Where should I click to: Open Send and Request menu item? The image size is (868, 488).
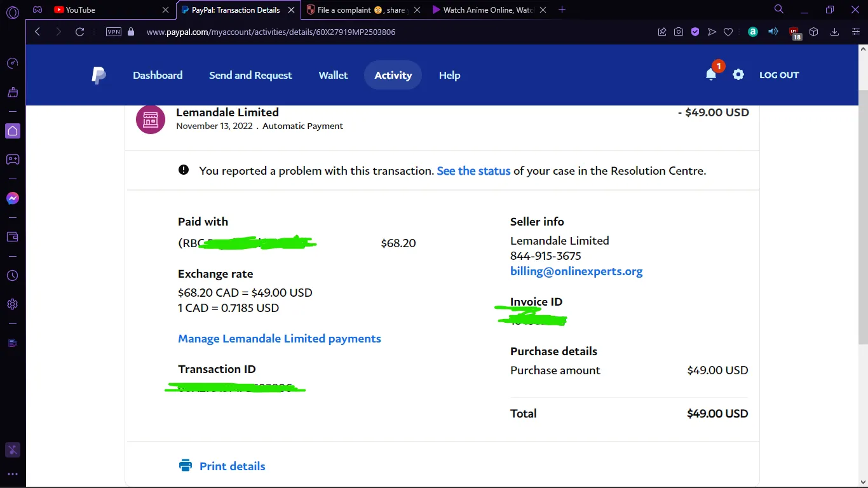point(250,75)
